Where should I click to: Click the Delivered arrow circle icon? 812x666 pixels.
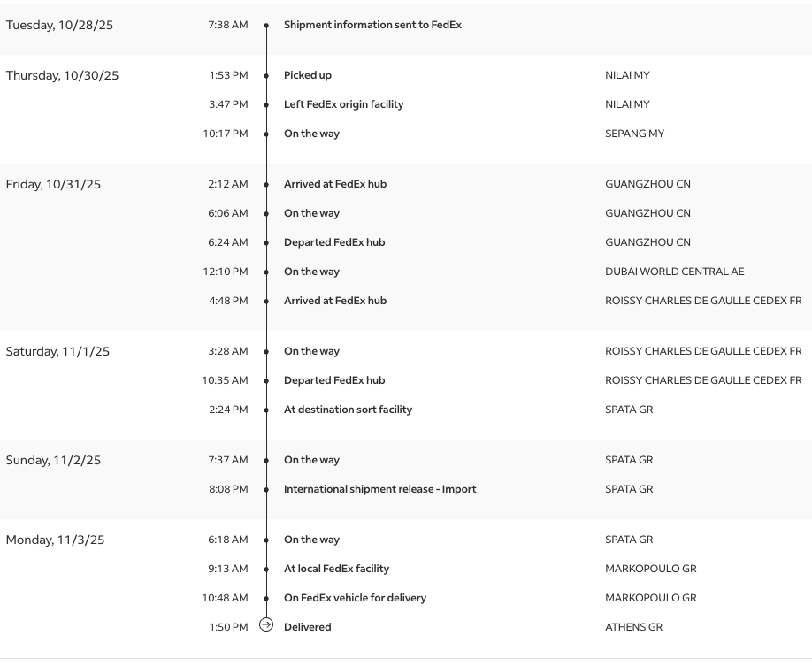(x=266, y=625)
